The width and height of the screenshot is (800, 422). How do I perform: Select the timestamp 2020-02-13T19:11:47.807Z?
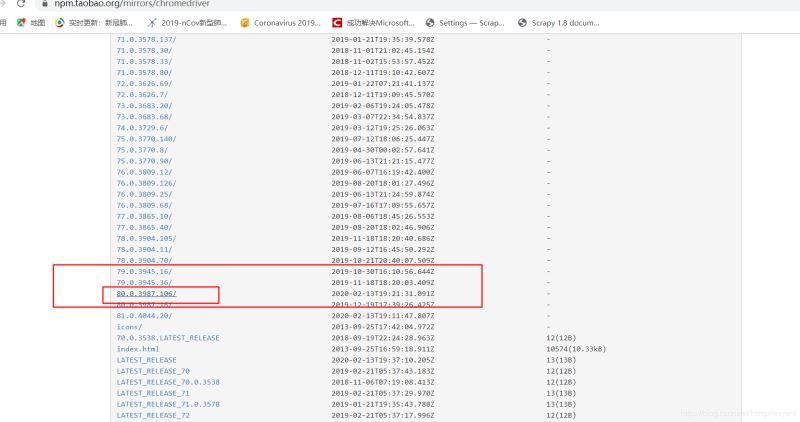(383, 316)
